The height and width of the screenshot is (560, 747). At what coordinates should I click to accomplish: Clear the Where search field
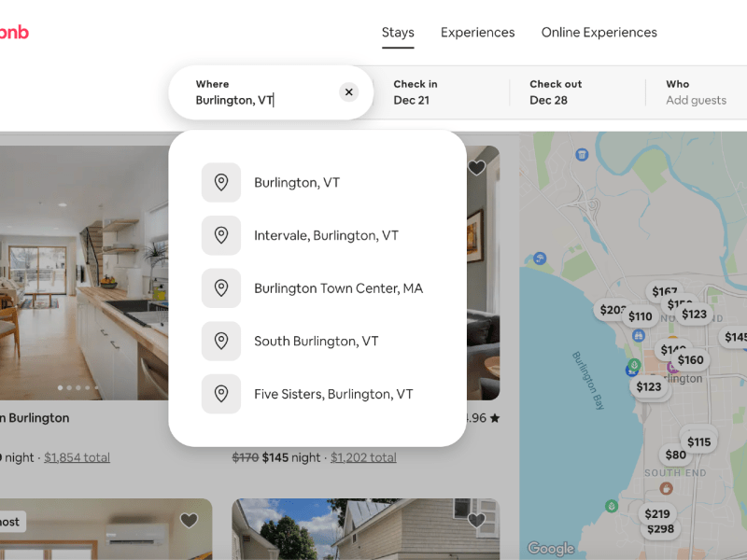point(348,91)
